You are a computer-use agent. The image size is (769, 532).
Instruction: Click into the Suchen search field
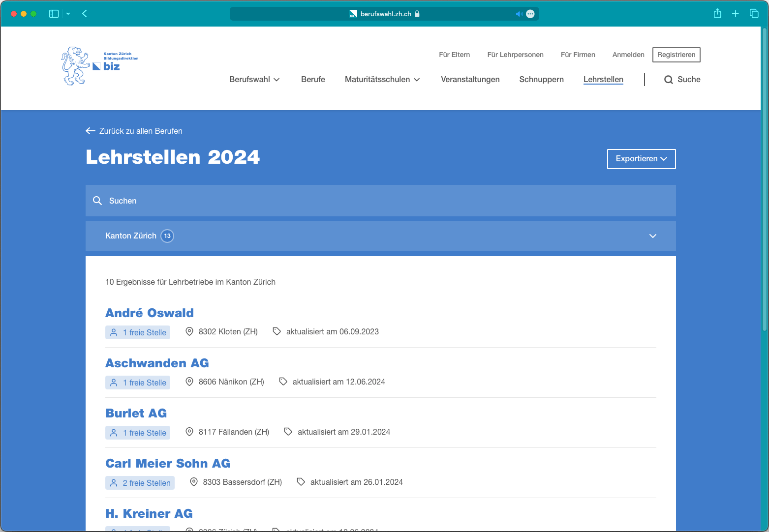380,201
